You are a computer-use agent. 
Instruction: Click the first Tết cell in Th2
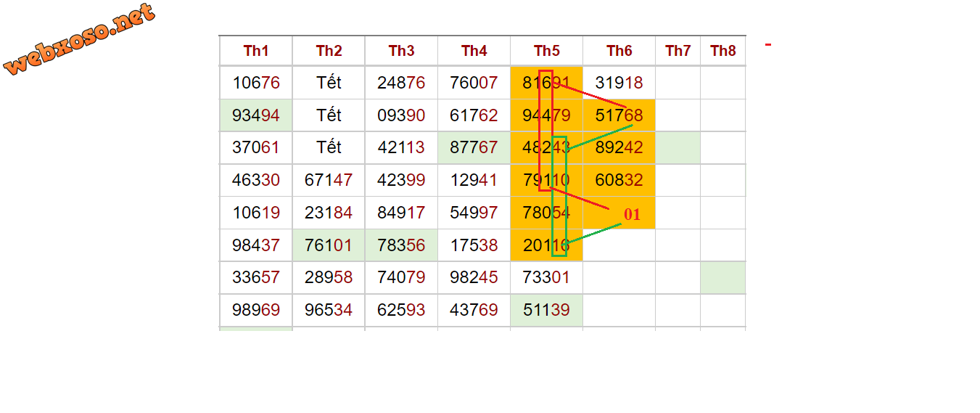tap(329, 83)
